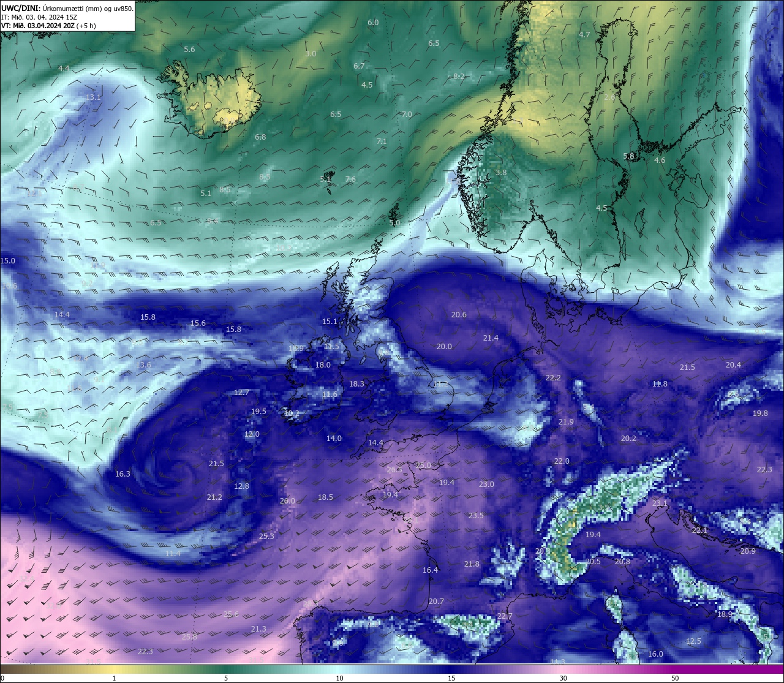The image size is (784, 683).
Task: Click the color scale label '1'
Action: (x=115, y=678)
